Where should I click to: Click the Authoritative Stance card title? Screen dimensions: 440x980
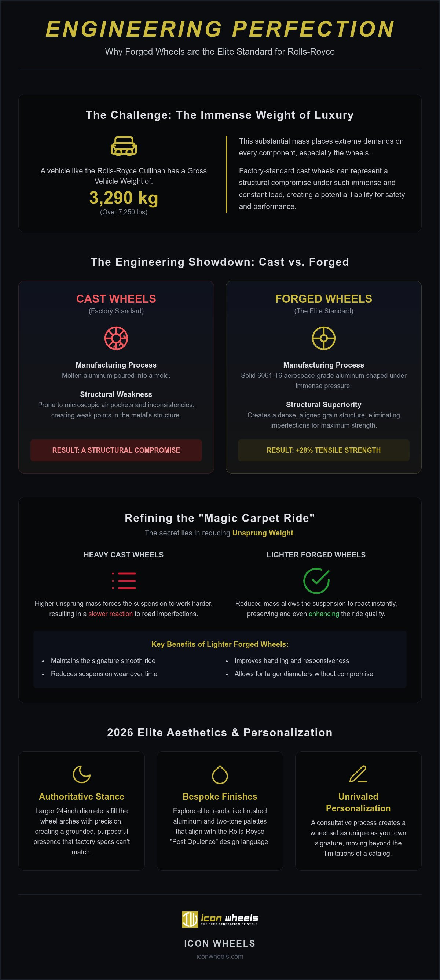pos(81,797)
